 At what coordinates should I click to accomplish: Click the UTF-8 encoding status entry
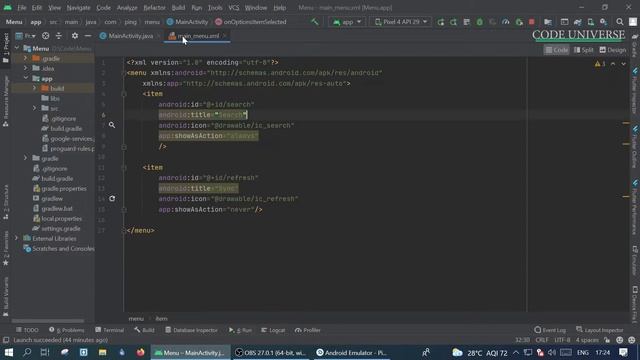pos(562,340)
